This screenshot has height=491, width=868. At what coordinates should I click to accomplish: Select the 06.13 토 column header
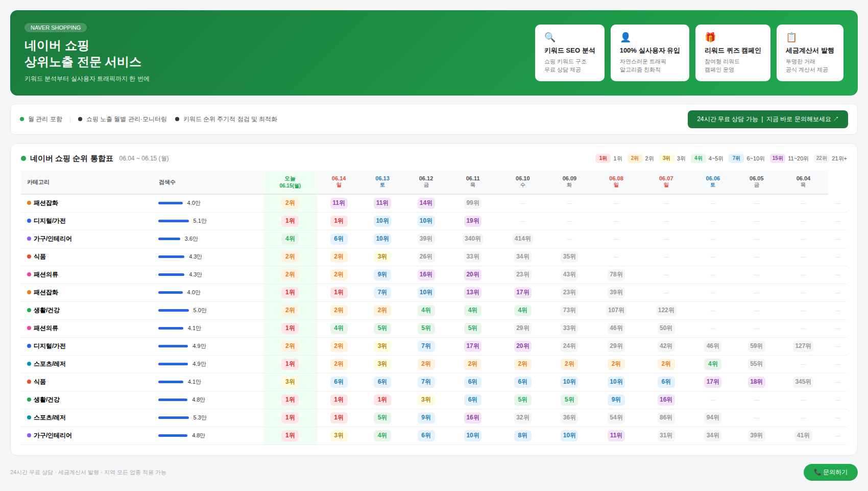click(x=382, y=182)
